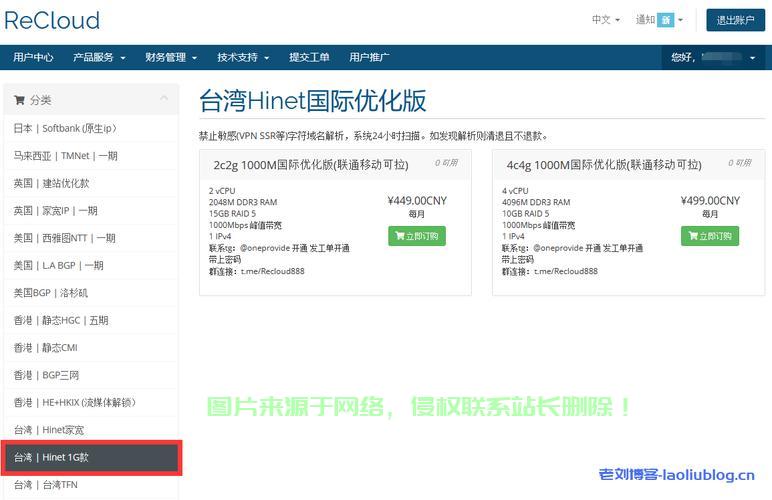772x500 pixels.
Task: Select 台湾 | Hinet家宽 category
Action: 91,430
